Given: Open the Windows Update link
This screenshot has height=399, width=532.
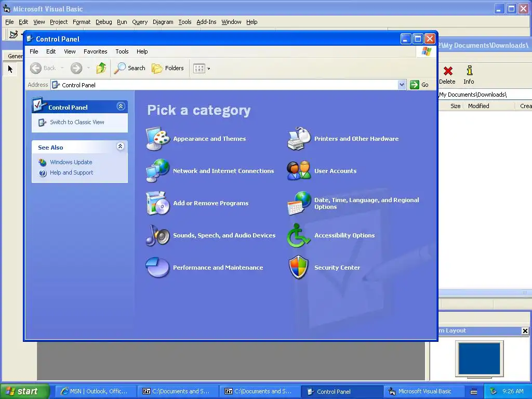Looking at the screenshot, I should coord(71,162).
